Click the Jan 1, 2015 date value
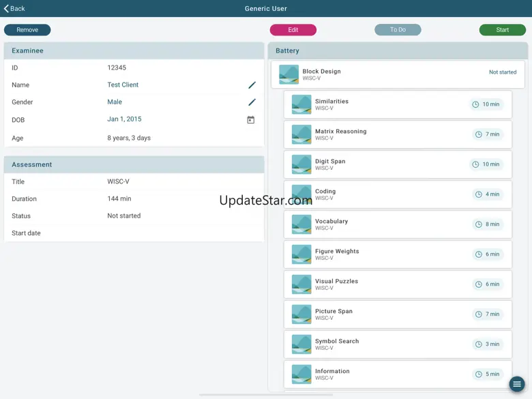 (124, 119)
